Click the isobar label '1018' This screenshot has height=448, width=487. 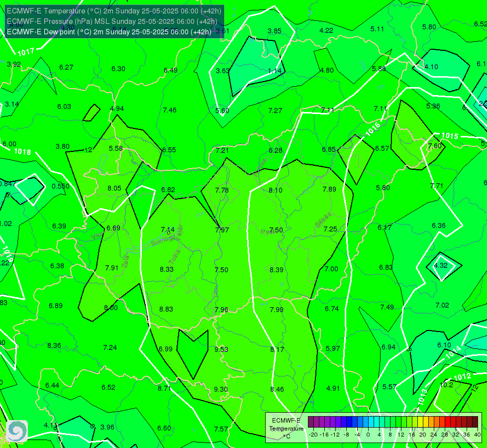pyautogui.click(x=22, y=151)
